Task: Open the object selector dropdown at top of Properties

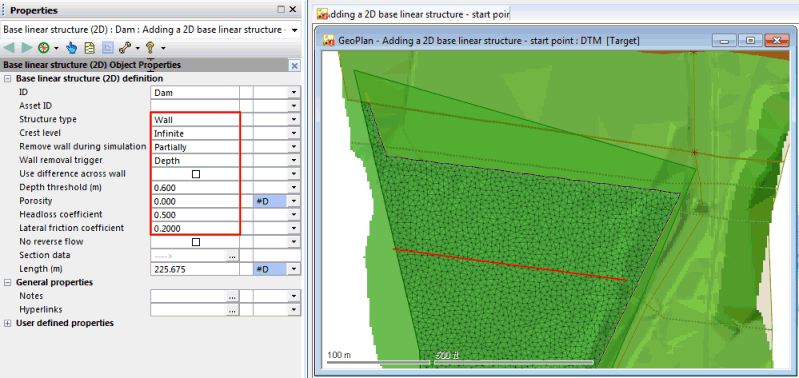Action: pyautogui.click(x=295, y=30)
